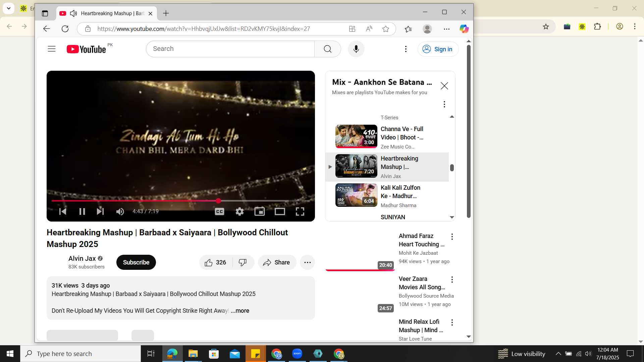Open options for Mind Relax Lofi video
This screenshot has height=362, width=644.
point(452,322)
